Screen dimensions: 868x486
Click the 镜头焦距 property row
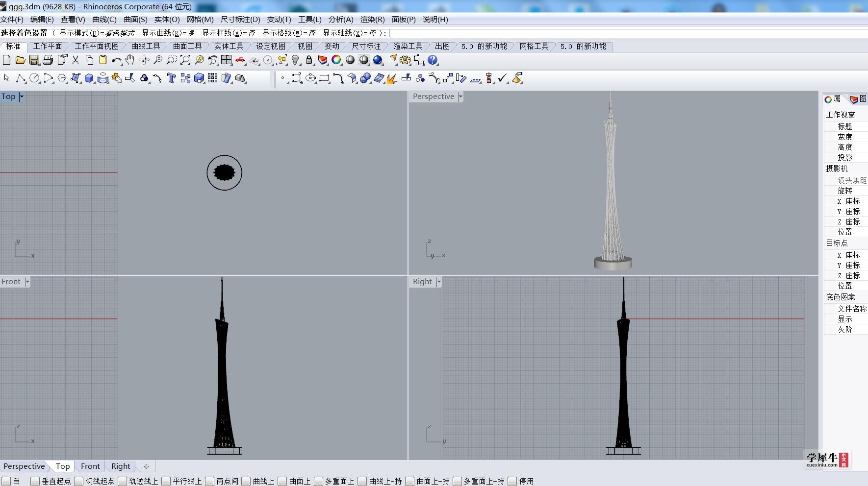click(x=846, y=180)
